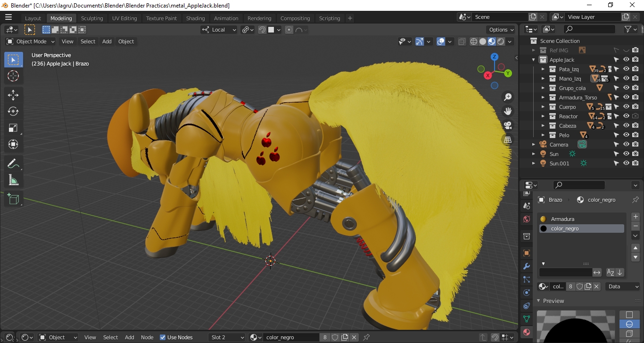Select the Annotate pencil tool

click(13, 163)
